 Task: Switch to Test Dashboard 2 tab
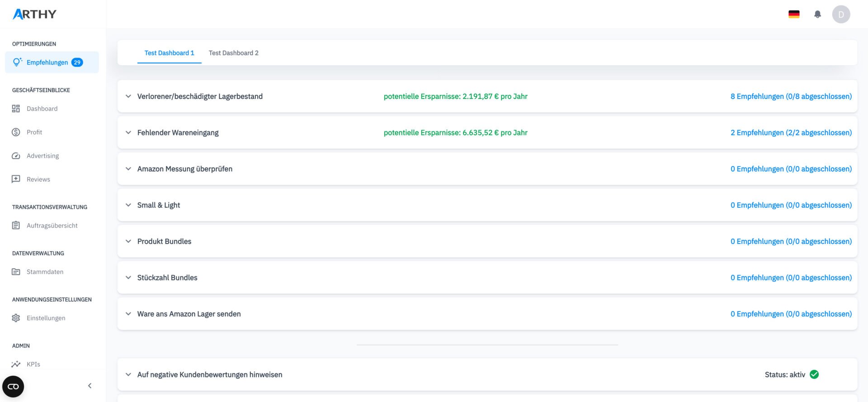233,53
